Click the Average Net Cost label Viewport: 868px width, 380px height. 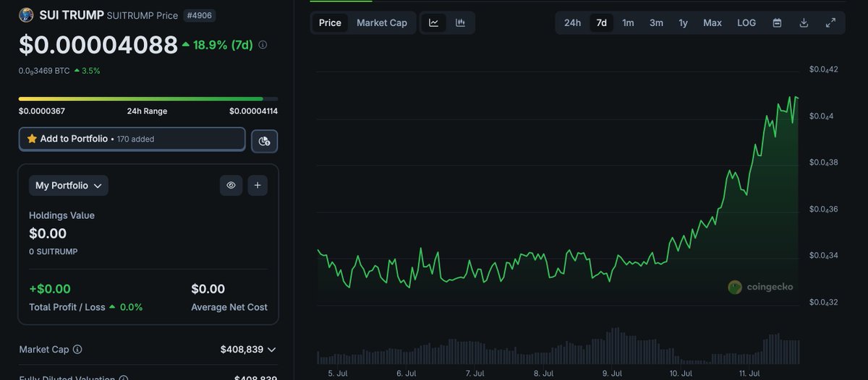click(x=229, y=307)
